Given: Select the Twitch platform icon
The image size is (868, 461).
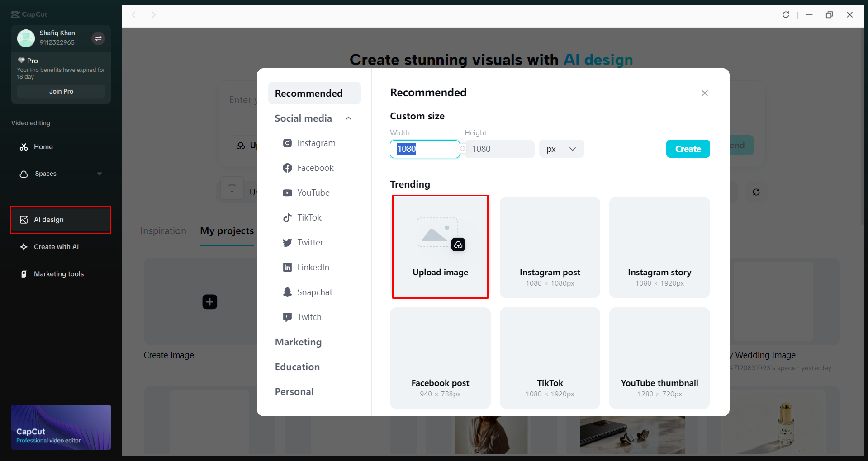Looking at the screenshot, I should [288, 317].
